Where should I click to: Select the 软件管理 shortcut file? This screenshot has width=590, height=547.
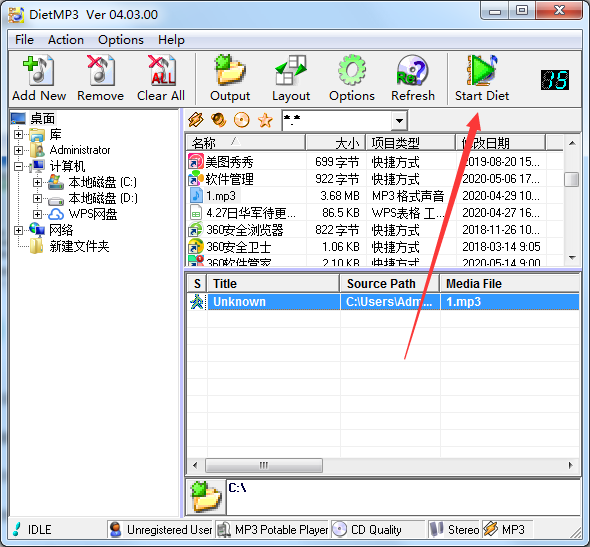[229, 179]
